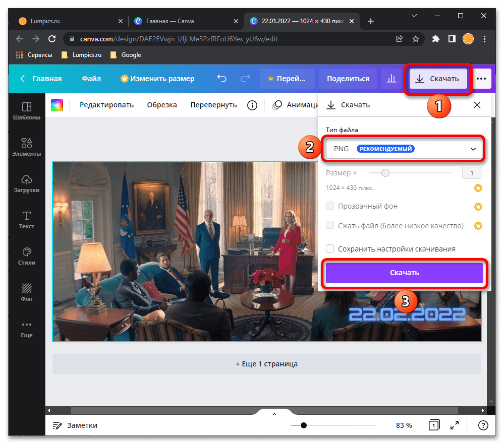Screen dimensions: 504x444
Task: Close the Lumpics.ru tab
Action: tap(120, 21)
